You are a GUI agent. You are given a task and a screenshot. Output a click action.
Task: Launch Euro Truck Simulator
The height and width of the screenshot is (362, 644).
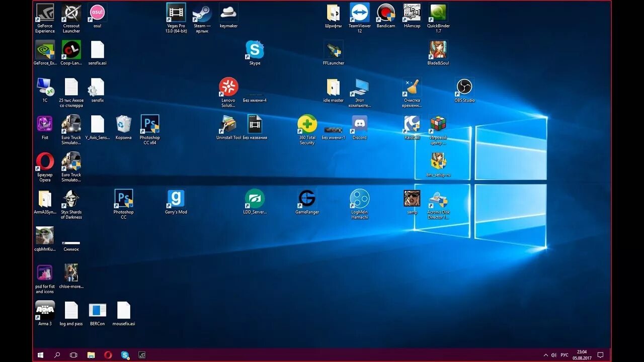coord(71,125)
